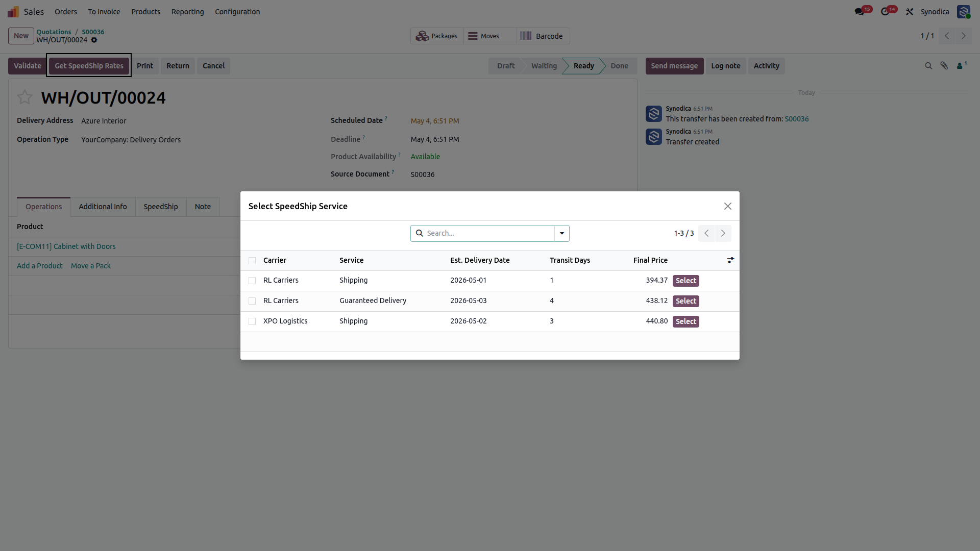Open the Quotations breadcrumb link
980x551 pixels.
click(x=54, y=32)
